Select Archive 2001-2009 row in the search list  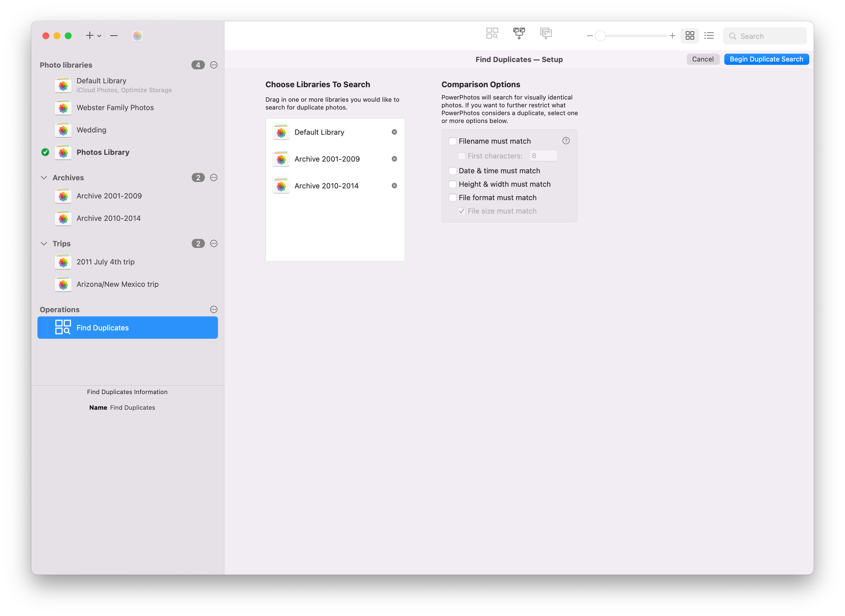[x=335, y=159]
